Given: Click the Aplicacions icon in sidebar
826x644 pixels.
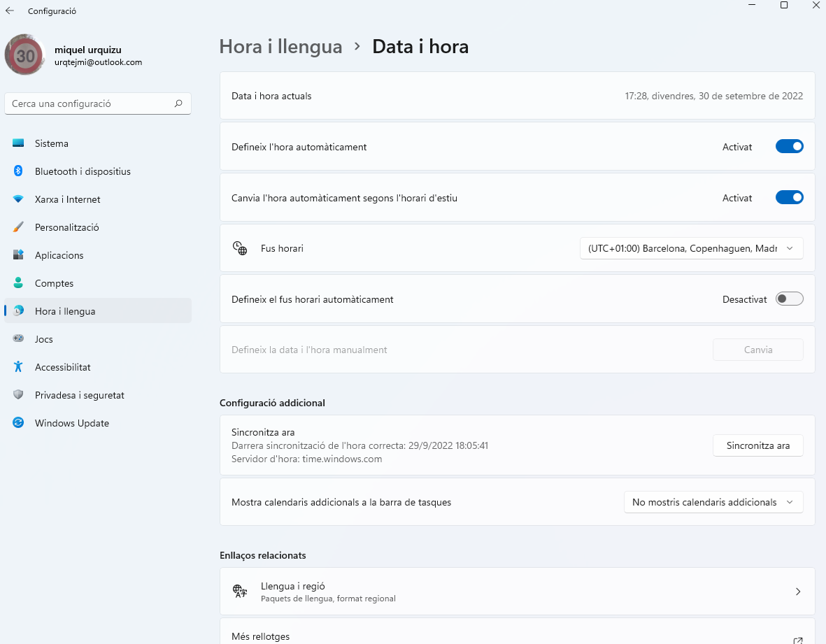Looking at the screenshot, I should click(19, 255).
